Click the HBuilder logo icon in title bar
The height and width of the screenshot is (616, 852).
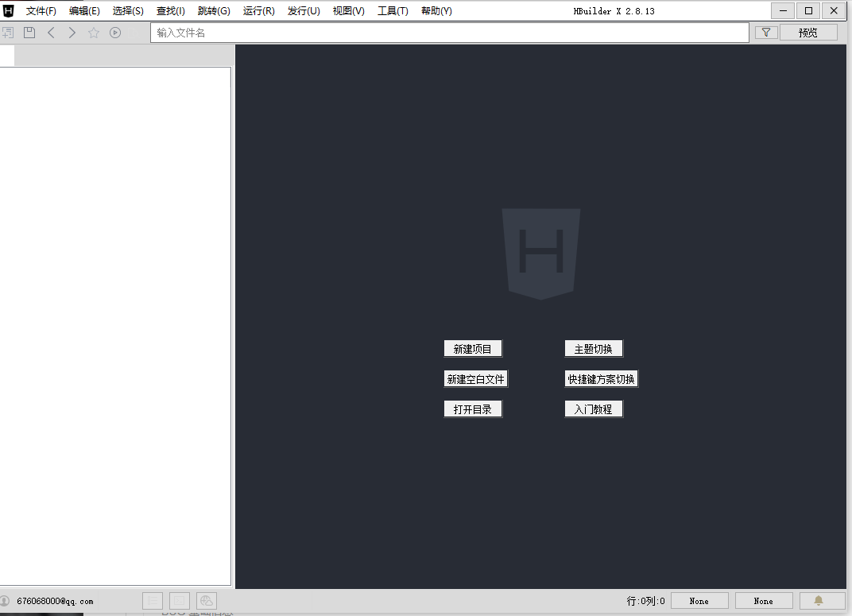pos(8,10)
